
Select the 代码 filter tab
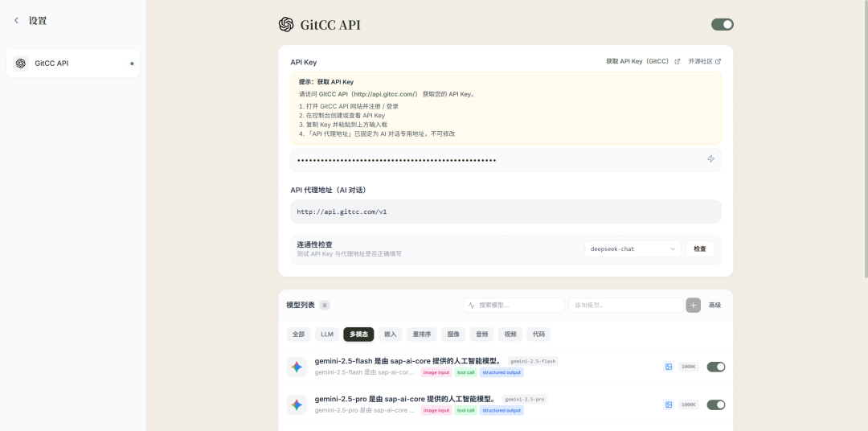click(538, 334)
